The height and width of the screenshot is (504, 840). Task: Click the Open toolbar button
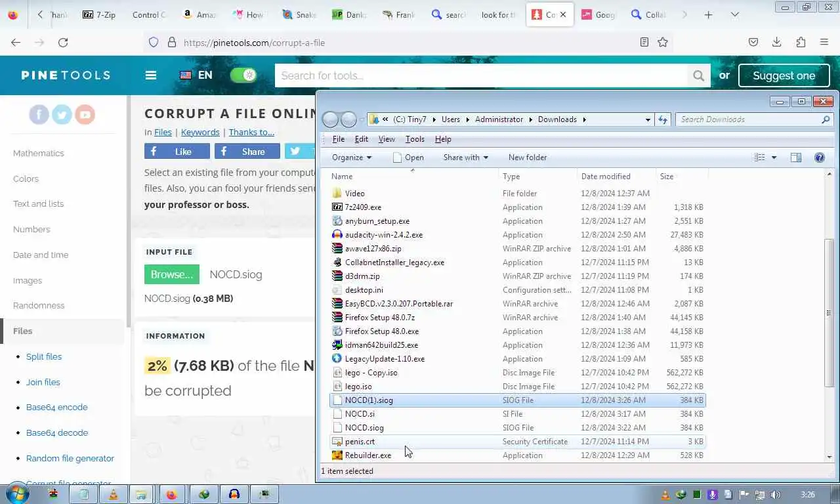click(x=408, y=157)
